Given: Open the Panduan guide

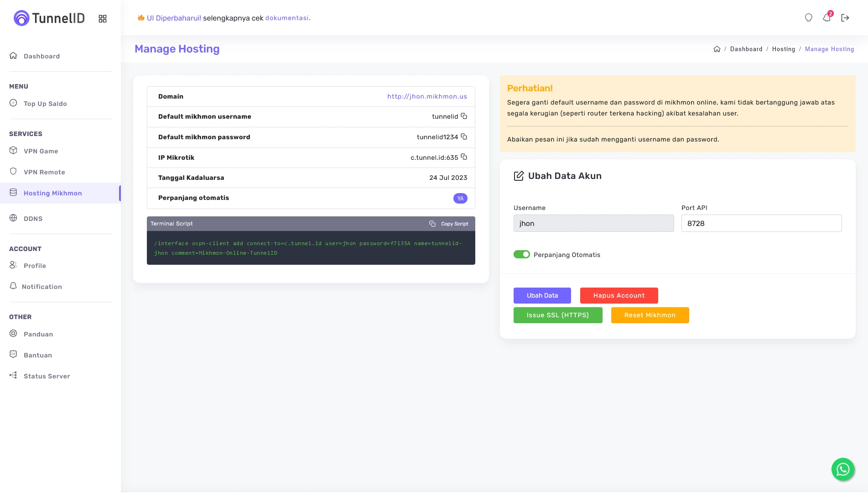Looking at the screenshot, I should (38, 334).
